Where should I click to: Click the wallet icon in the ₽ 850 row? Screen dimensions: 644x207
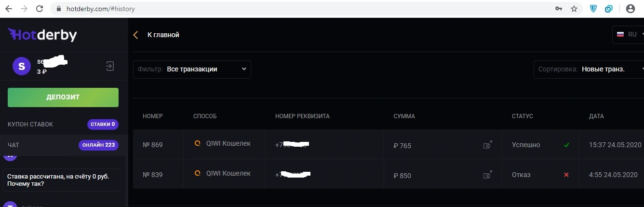pyautogui.click(x=488, y=174)
